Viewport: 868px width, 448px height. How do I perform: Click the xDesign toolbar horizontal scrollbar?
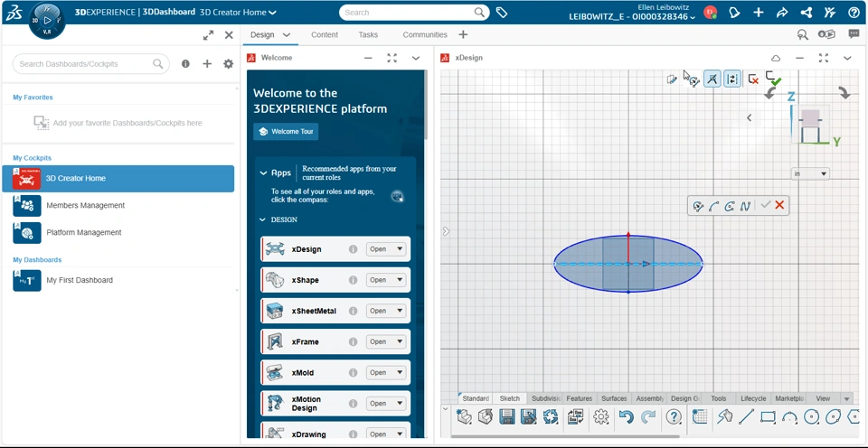(565, 436)
